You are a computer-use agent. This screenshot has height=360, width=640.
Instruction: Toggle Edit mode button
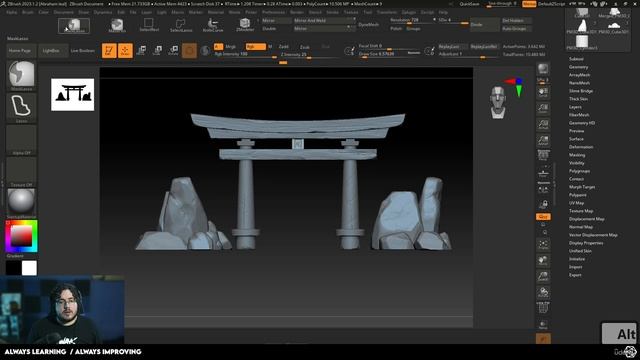point(109,51)
